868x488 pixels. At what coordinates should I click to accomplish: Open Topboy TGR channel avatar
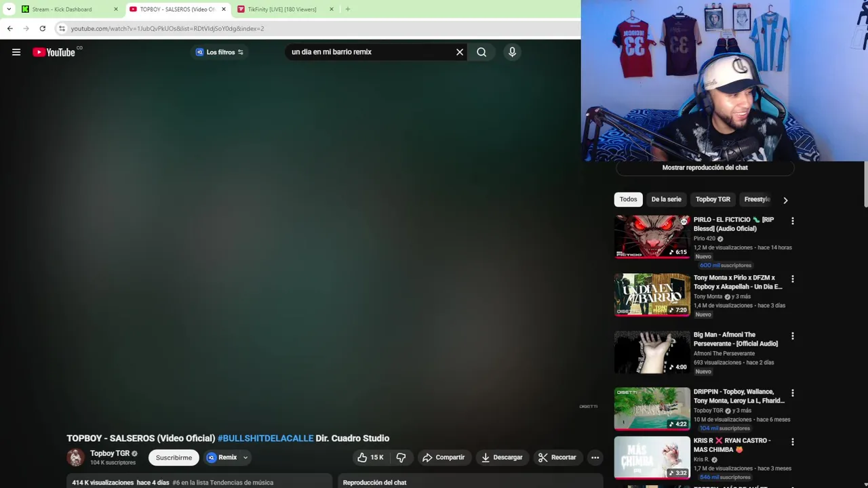(x=76, y=457)
